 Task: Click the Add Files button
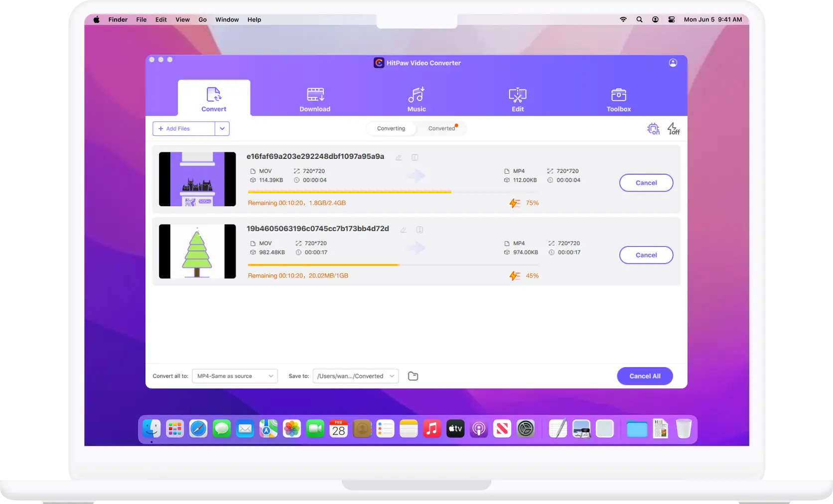tap(184, 128)
